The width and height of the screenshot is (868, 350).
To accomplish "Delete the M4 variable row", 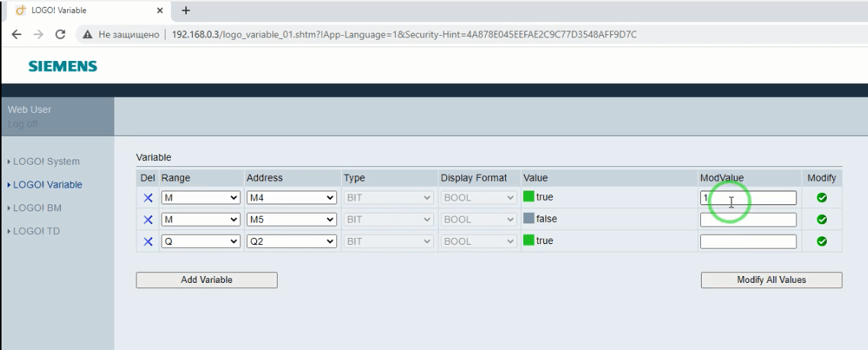I will pos(148,198).
